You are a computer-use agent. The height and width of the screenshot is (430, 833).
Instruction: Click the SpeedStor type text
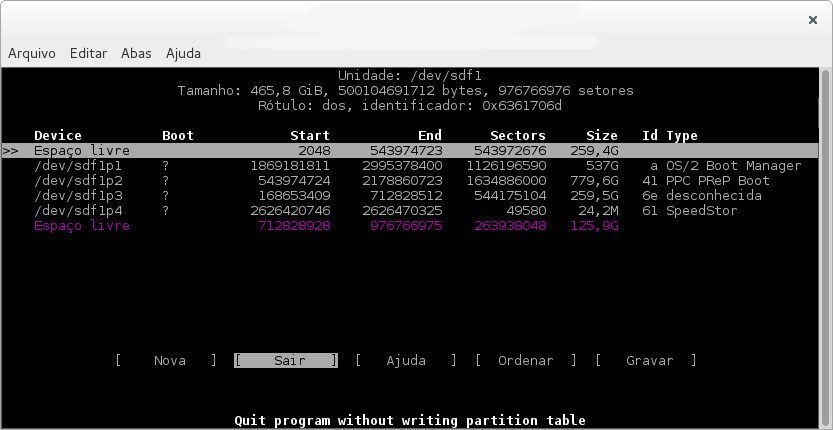(702, 210)
